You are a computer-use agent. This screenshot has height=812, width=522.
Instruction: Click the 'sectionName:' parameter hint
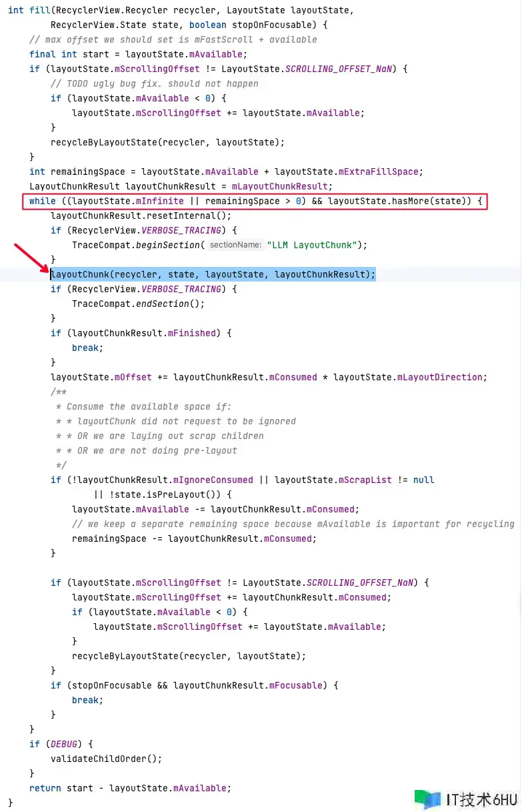pyautogui.click(x=235, y=245)
